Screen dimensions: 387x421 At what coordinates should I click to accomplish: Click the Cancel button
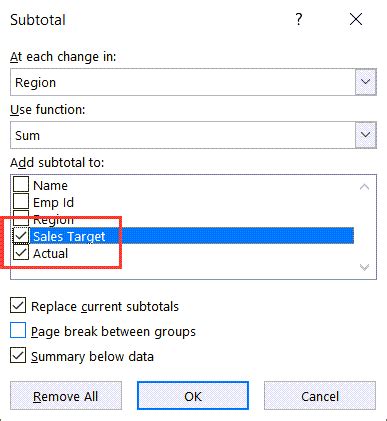(320, 396)
